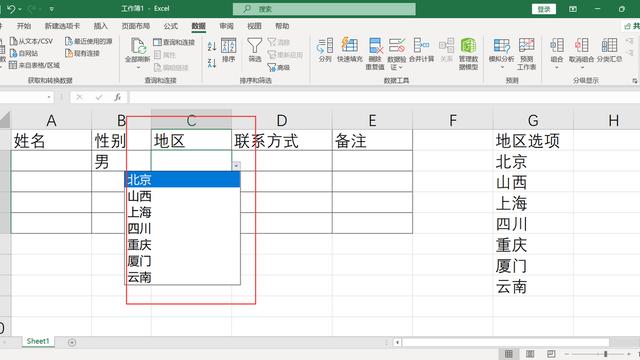Open cell C2 validation dropdown arrow

pyautogui.click(x=236, y=166)
